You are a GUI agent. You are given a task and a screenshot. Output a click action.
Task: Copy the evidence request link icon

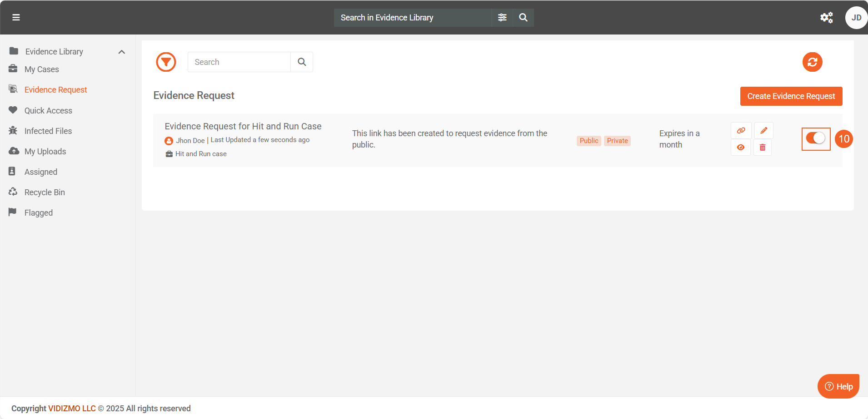(x=741, y=131)
